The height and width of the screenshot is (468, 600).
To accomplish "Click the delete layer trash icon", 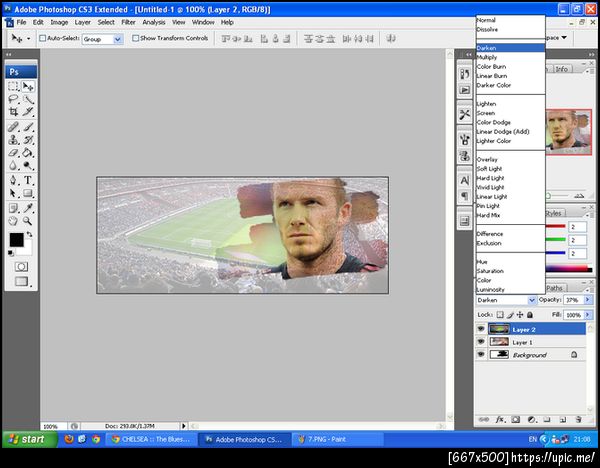I will tap(579, 419).
